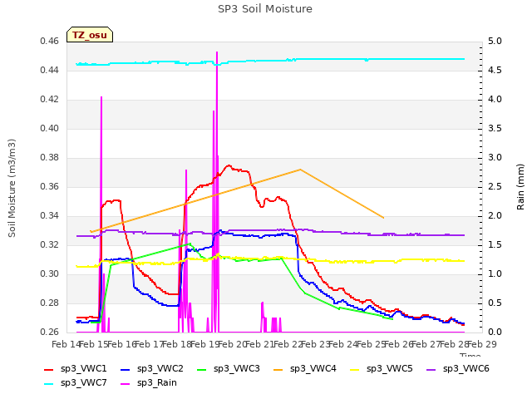Click the 0.36 soil moisture tick label
532x399 pixels.
point(50,187)
